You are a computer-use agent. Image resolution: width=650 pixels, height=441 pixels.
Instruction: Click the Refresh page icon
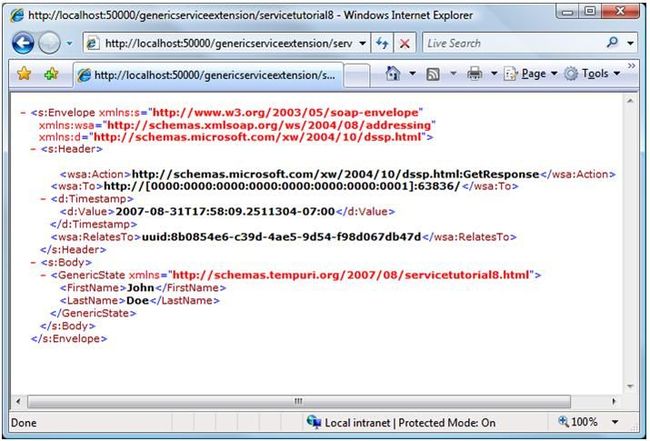pos(382,43)
